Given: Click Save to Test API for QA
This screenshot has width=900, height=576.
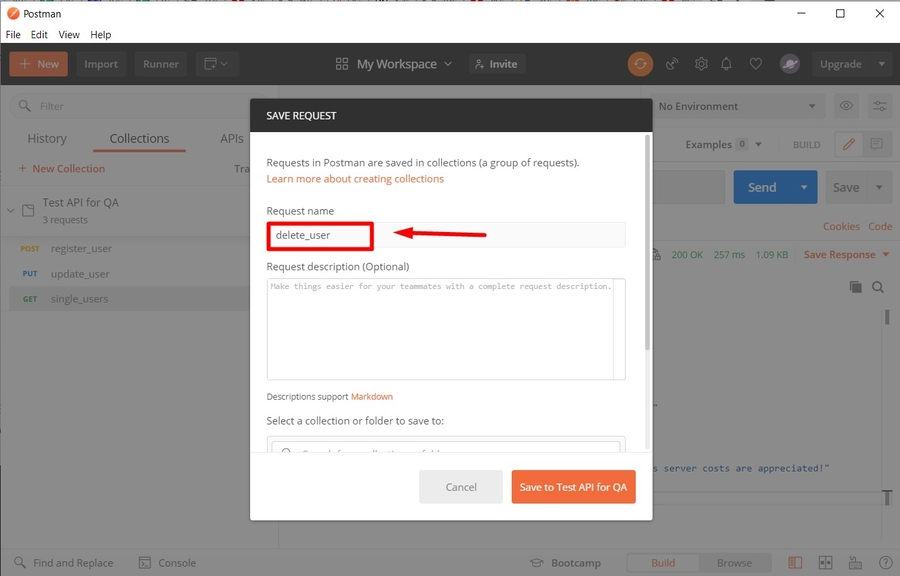Looking at the screenshot, I should (573, 487).
